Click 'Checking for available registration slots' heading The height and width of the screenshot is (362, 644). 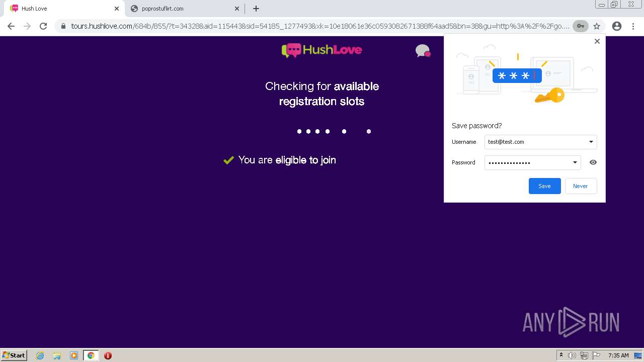(322, 94)
